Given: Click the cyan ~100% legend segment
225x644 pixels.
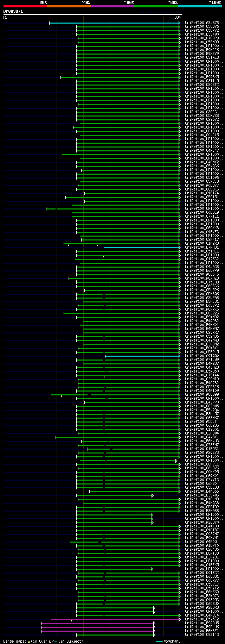Looking at the screenshot, I should [199, 6].
